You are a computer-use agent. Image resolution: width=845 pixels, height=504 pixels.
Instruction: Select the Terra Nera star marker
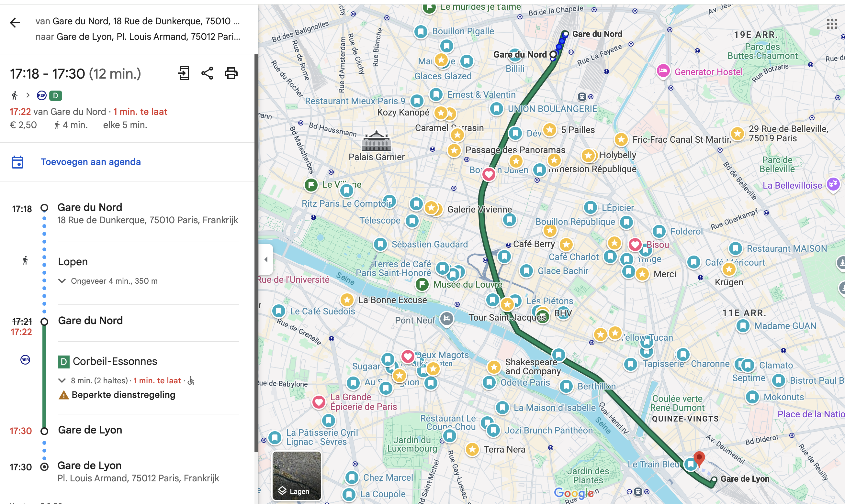472,449
